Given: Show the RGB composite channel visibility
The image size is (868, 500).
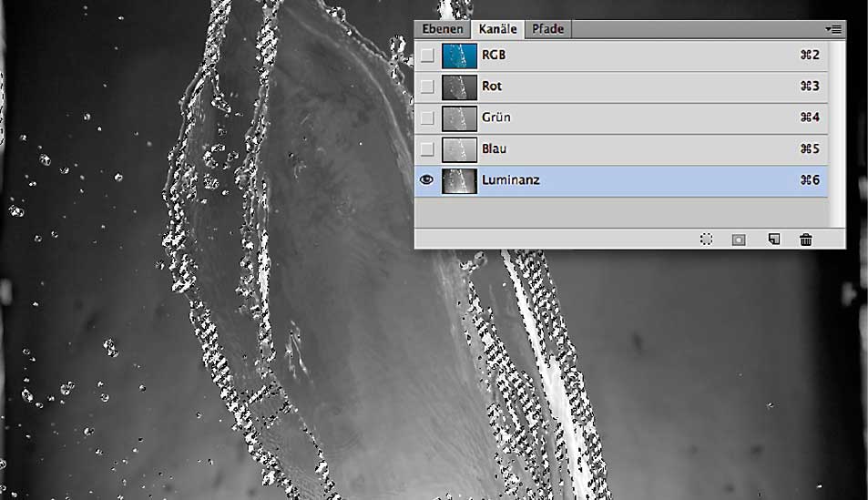Looking at the screenshot, I should 426,56.
